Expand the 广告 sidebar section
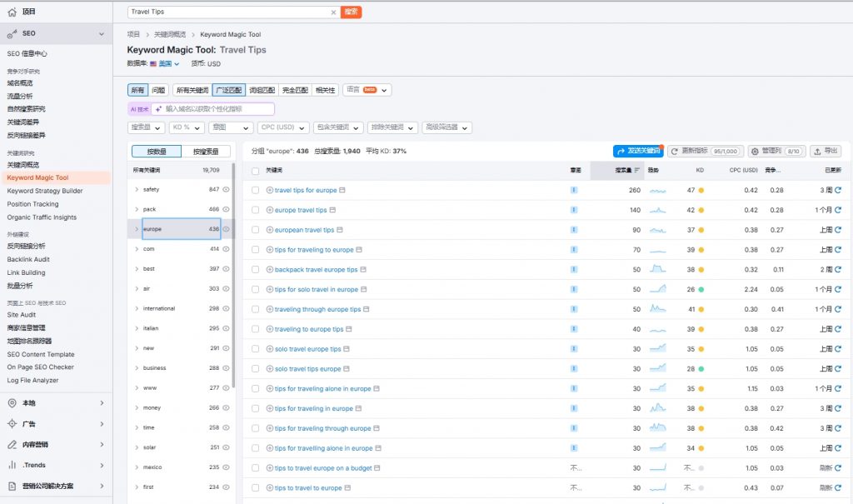Viewport: 853px width, 504px height. pos(102,424)
